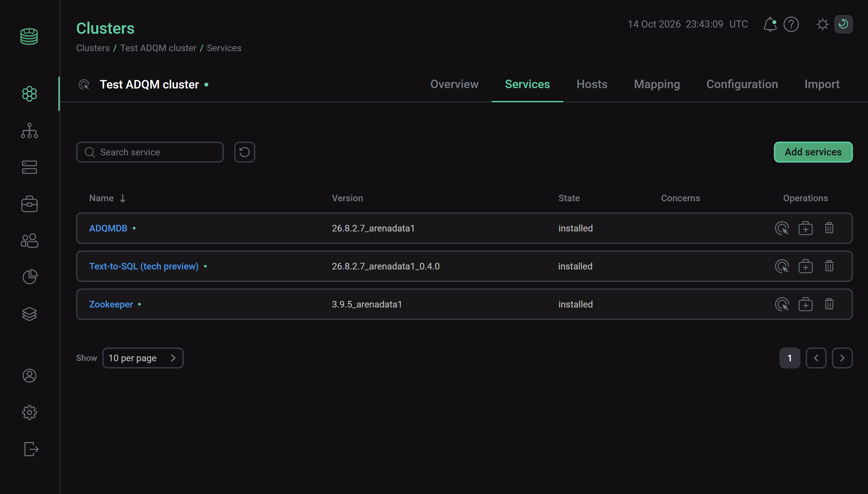Turn on maintenance mode for Text-to-SQL service
This screenshot has width=868, height=494.
tap(805, 266)
